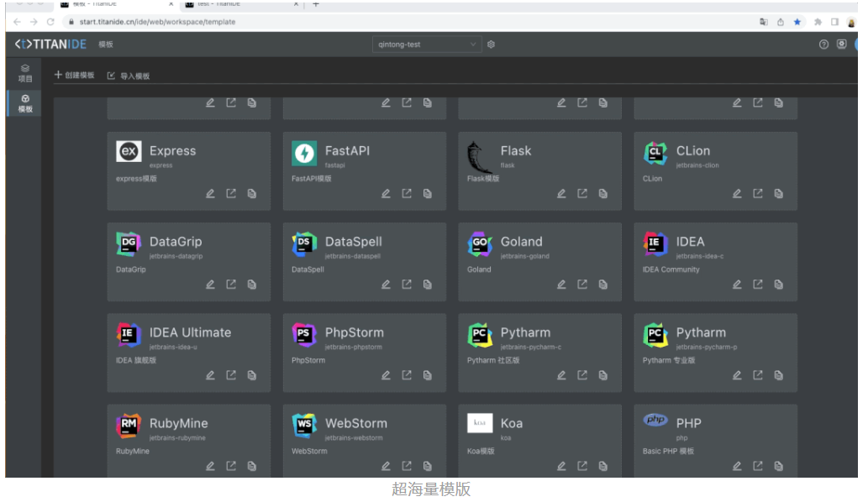Viewport: 868px width, 502px height.
Task: Click the copy icon on PhpStorm card
Action: (427, 375)
